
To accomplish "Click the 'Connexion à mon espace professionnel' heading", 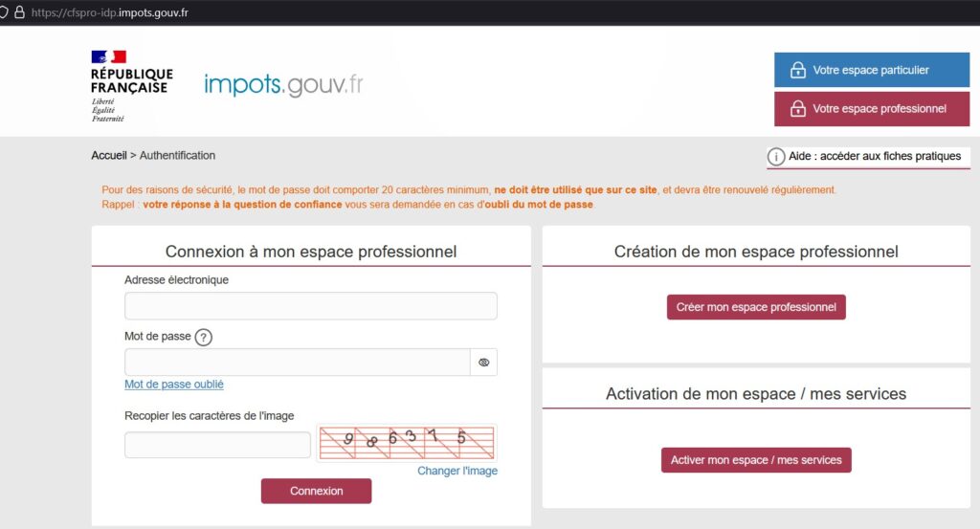I will [311, 252].
